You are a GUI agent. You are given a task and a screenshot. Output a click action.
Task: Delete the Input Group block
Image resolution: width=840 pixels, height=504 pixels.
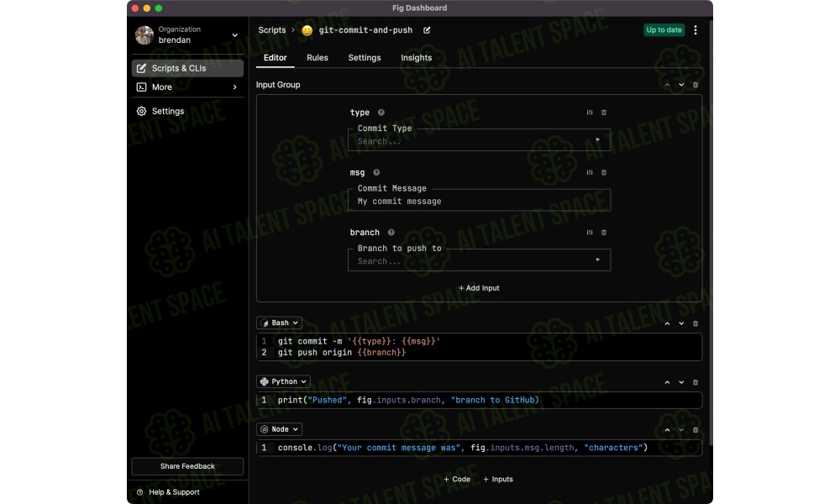point(696,85)
